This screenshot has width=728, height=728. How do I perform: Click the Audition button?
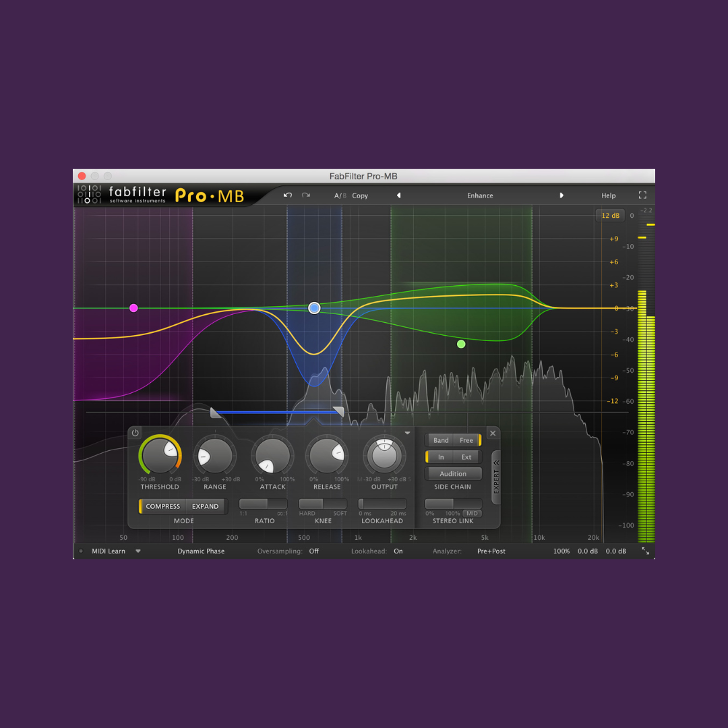coord(453,474)
